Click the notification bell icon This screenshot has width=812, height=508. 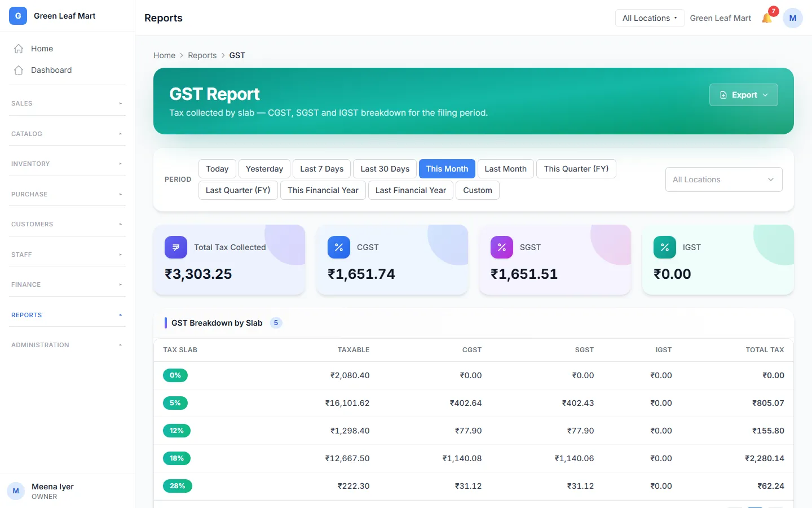[x=767, y=18]
